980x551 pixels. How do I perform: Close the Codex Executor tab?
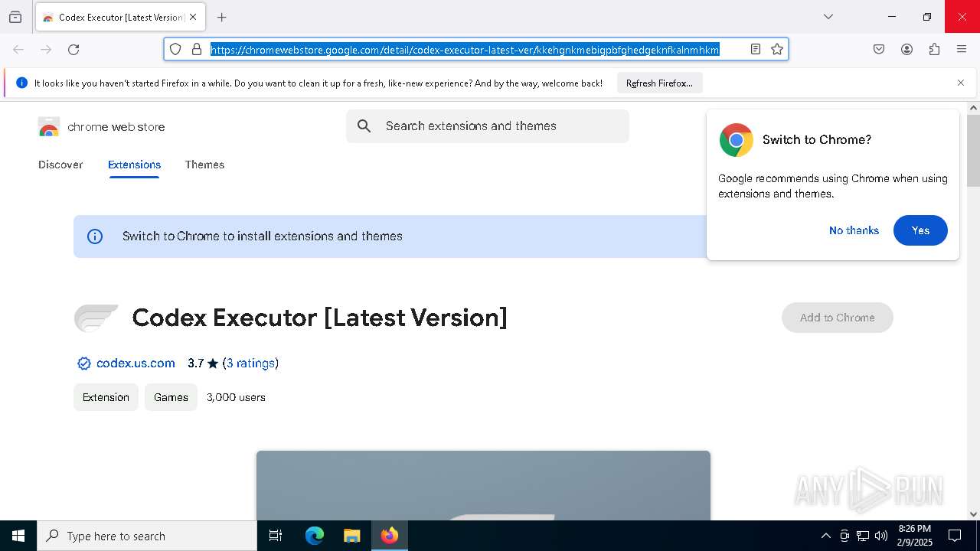193,17
